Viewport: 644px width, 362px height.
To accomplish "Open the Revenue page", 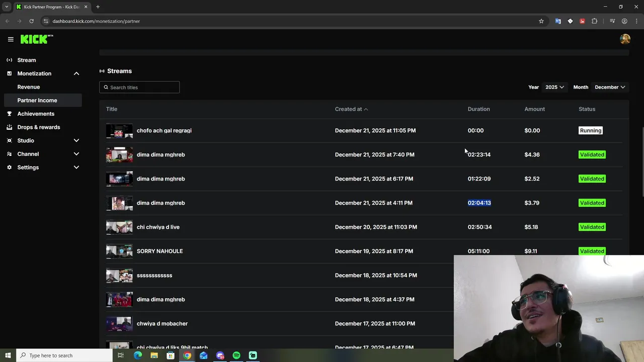I will (29, 87).
